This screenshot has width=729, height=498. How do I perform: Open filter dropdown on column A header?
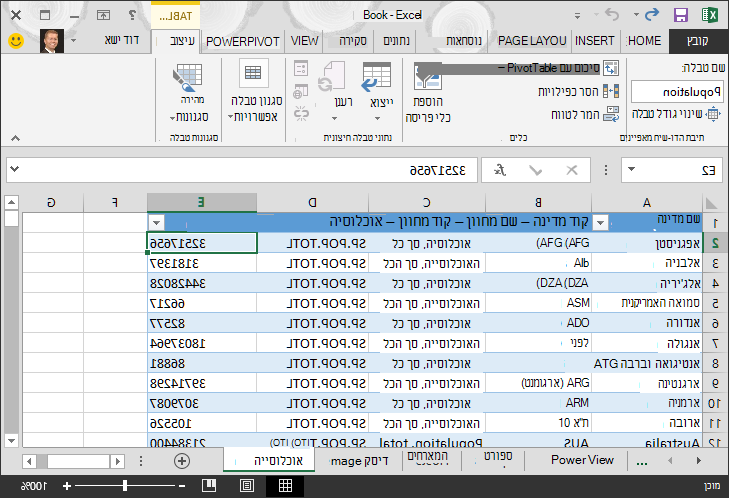600,223
